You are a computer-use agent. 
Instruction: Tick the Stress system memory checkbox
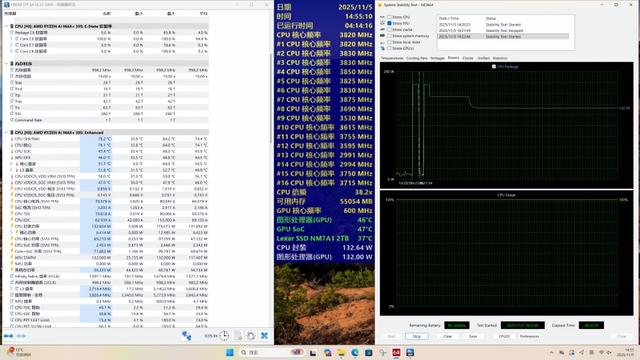[389, 36]
